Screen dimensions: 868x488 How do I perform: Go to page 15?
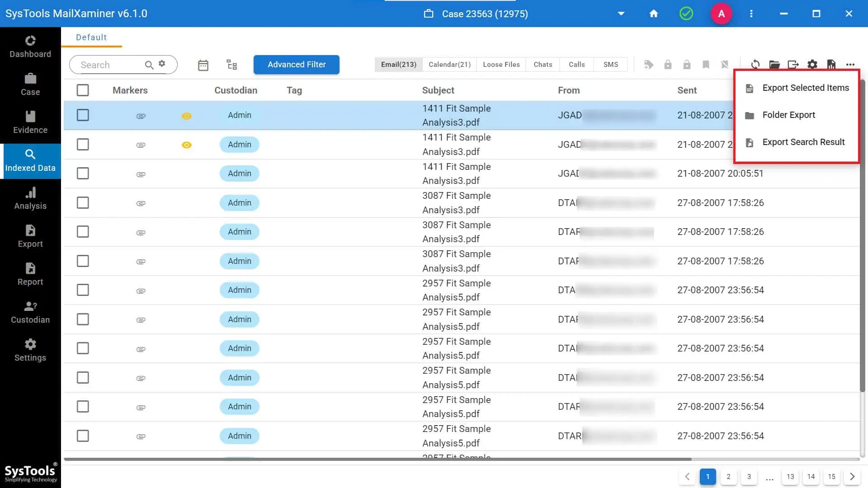click(832, 477)
